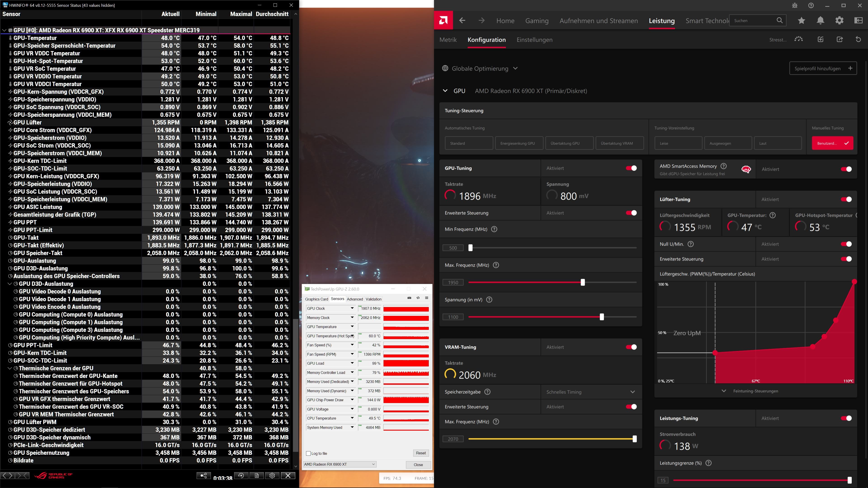
Task: Open AMD Software settings gear
Action: pyautogui.click(x=839, y=21)
